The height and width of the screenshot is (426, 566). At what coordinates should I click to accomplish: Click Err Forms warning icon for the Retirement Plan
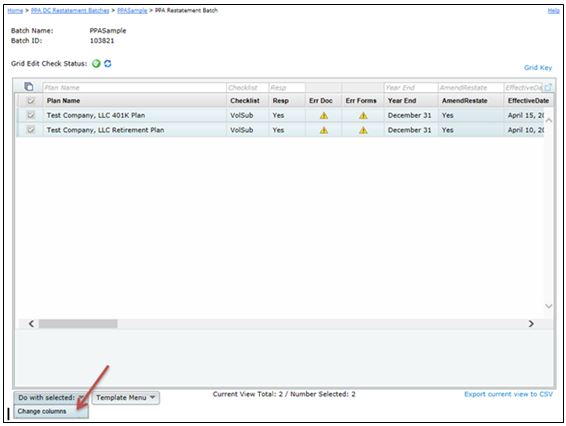pos(363,130)
